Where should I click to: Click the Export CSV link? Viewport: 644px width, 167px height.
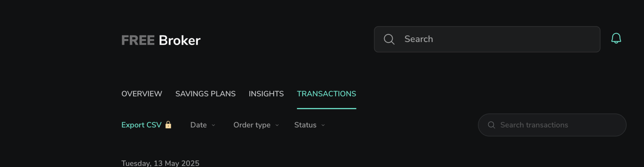click(141, 125)
